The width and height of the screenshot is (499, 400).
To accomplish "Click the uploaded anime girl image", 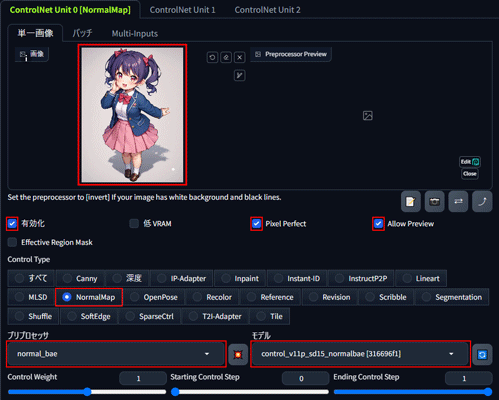I will point(132,115).
